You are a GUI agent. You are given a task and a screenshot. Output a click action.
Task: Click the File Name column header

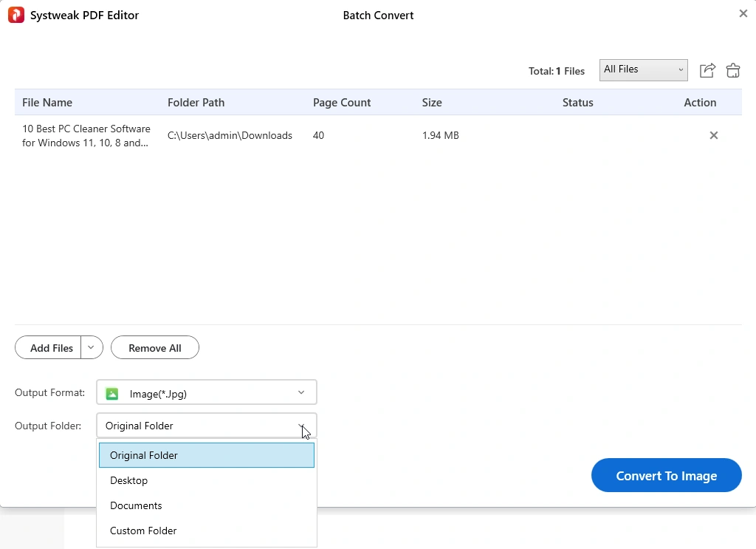47,102
